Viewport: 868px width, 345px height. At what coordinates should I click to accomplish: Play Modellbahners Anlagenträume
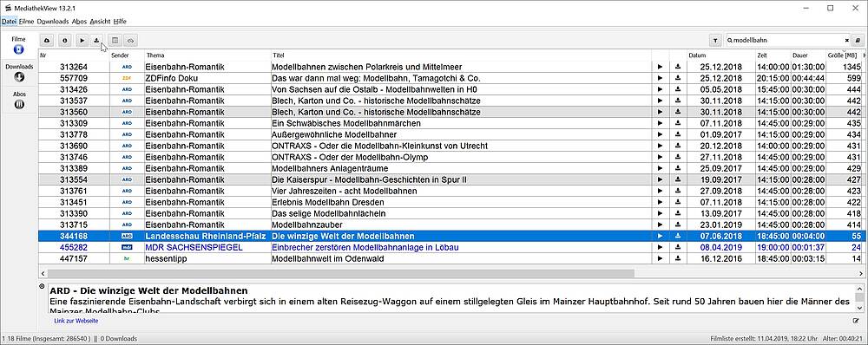(x=660, y=168)
